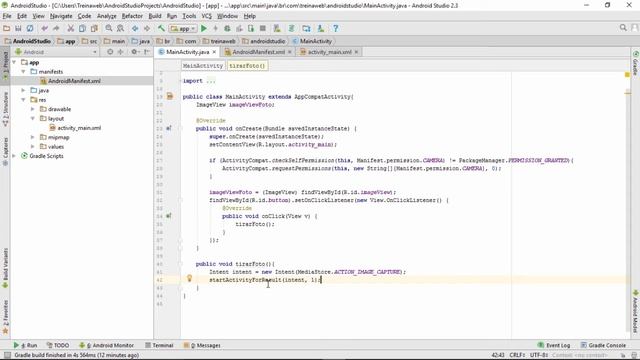Toggle the Favorites side tool tab

(x=5, y=317)
